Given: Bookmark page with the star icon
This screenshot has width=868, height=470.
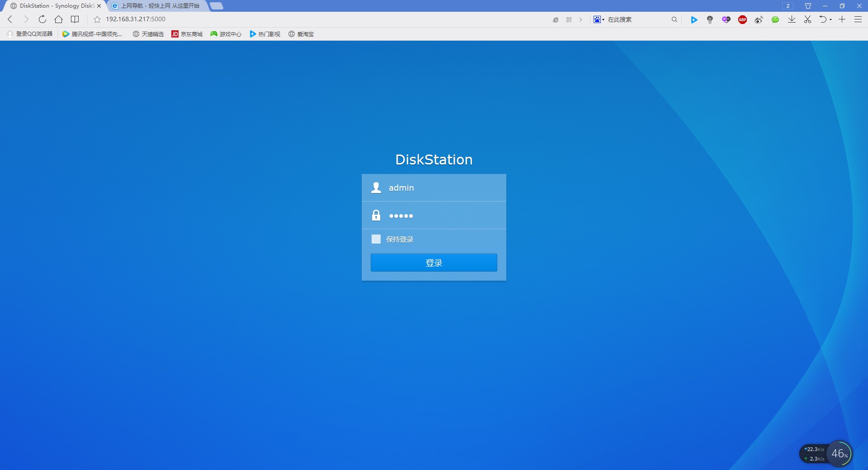Looking at the screenshot, I should (x=97, y=19).
